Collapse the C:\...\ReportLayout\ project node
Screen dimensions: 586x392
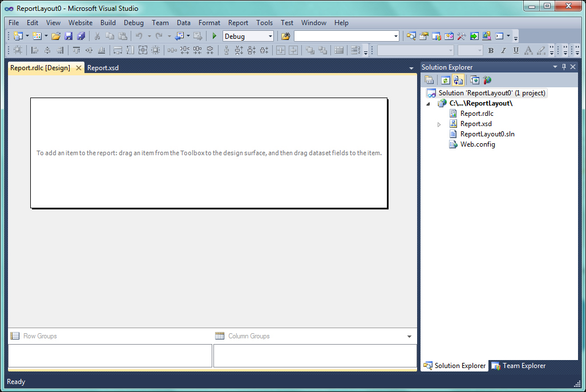[x=429, y=103]
